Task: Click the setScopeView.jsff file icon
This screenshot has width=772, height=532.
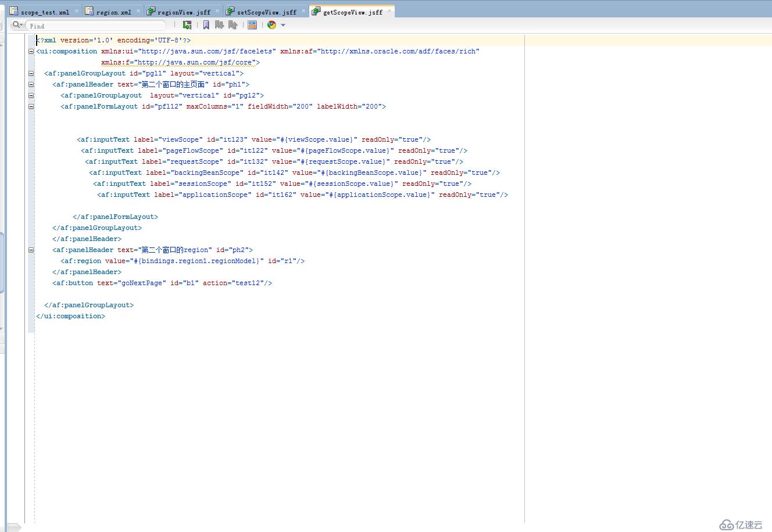Action: [x=230, y=11]
